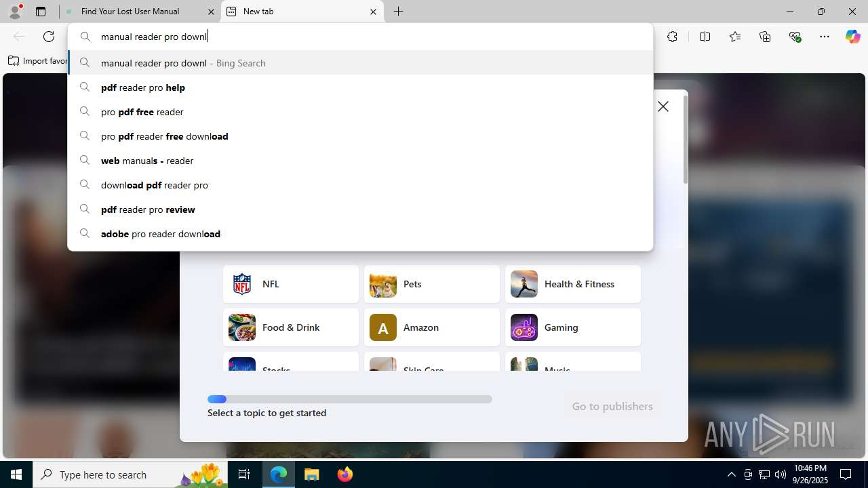The image size is (868, 488).
Task: Choose 'pro pdf free reader' suggestion
Action: click(360, 112)
